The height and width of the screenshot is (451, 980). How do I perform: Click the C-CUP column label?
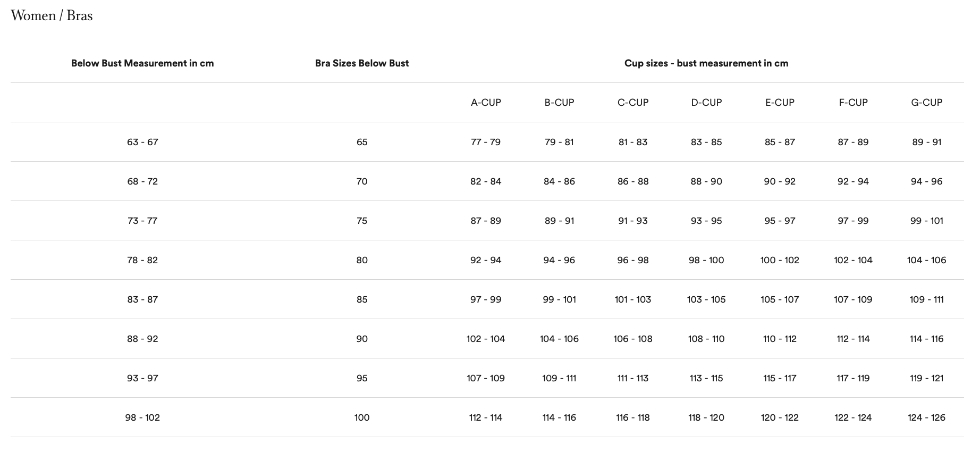coord(633,103)
